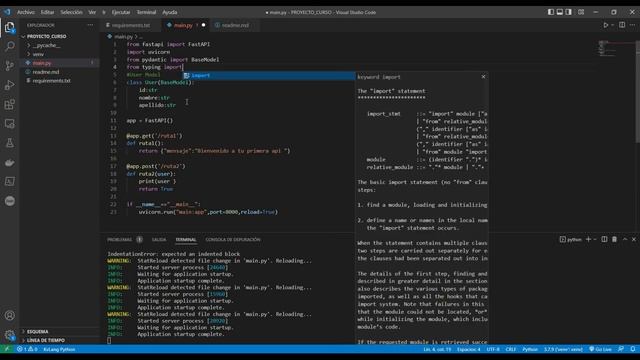640x360 pixels.
Task: Switch to the readme.md editor tab
Action: [x=235, y=25]
